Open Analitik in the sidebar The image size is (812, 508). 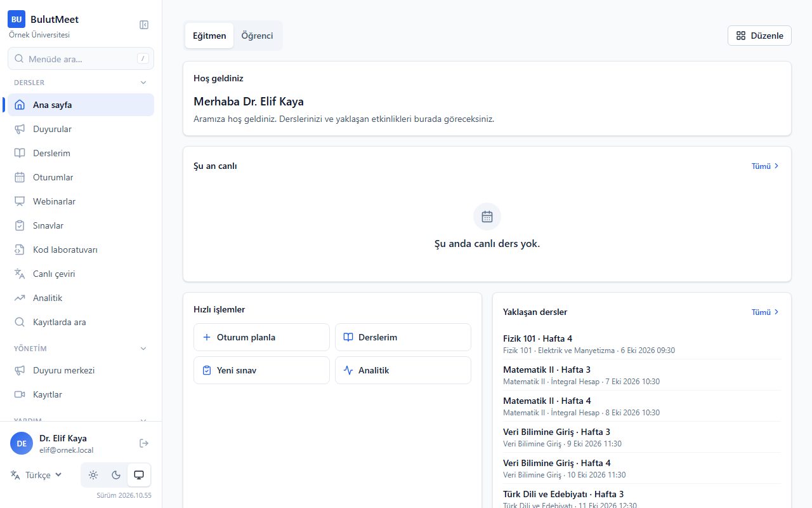point(81,298)
